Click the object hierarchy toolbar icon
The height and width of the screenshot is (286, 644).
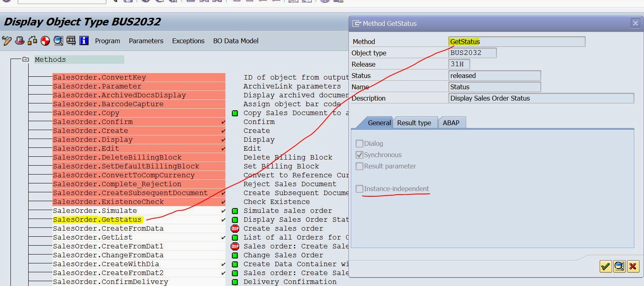tap(33, 41)
